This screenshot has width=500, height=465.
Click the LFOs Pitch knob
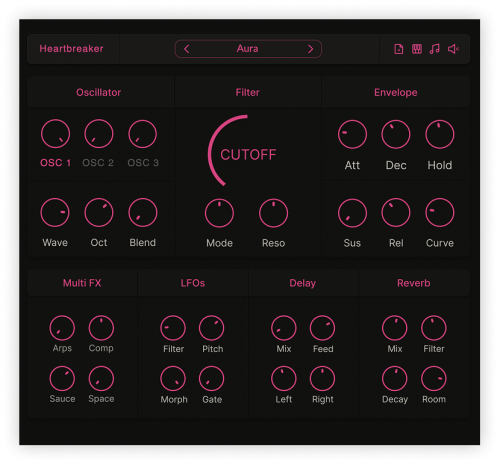pyautogui.click(x=212, y=328)
